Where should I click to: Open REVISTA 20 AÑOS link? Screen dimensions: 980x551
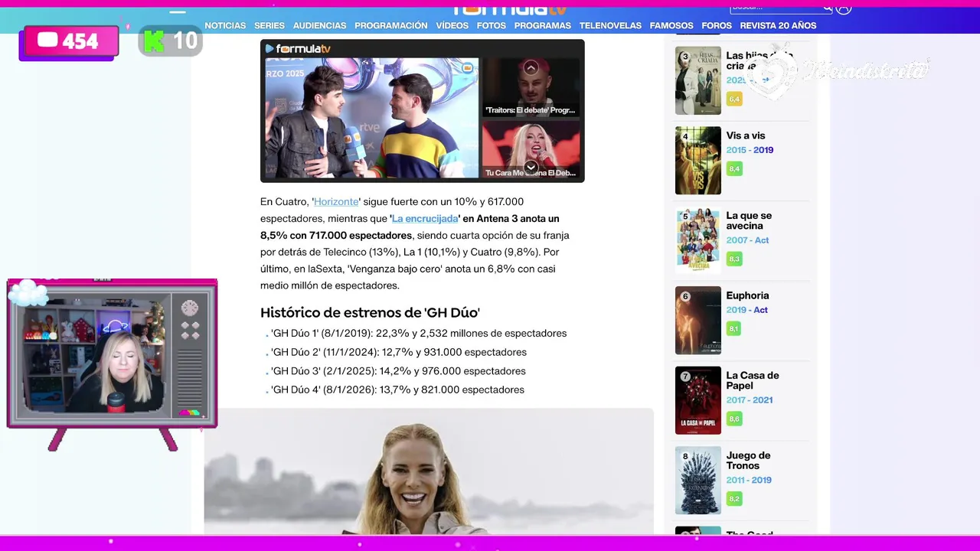pos(778,25)
